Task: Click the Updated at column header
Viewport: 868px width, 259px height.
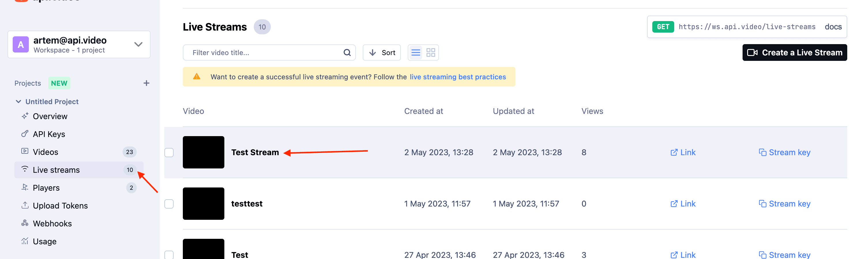Action: click(514, 111)
